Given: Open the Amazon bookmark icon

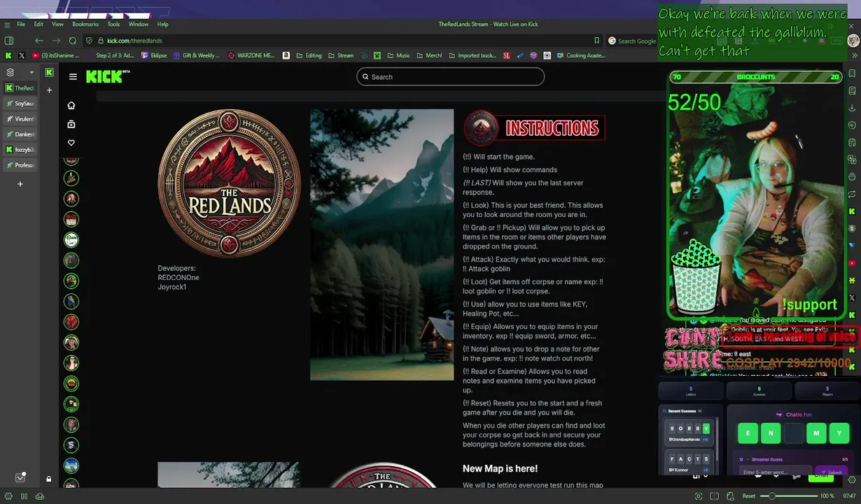Looking at the screenshot, I should [286, 55].
